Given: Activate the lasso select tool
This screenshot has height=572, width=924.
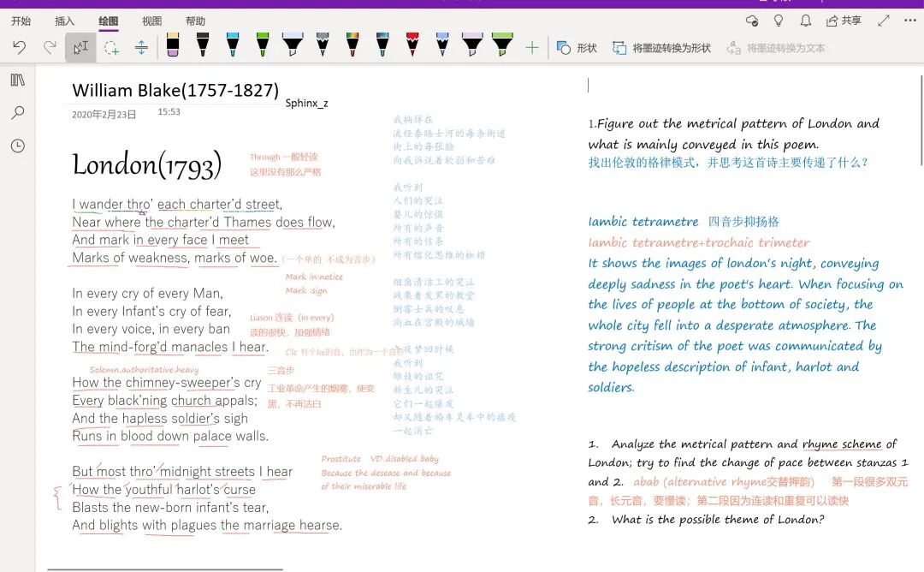Looking at the screenshot, I should click(x=111, y=48).
